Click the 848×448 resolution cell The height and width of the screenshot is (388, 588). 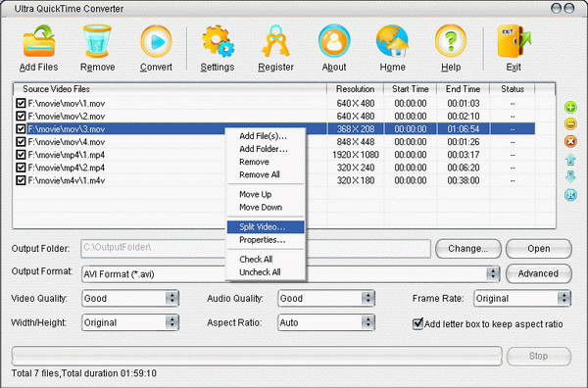pyautogui.click(x=355, y=142)
